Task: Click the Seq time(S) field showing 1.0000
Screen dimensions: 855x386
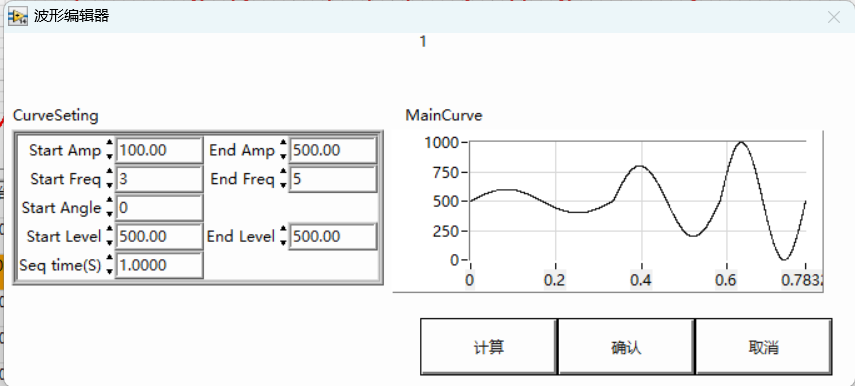Action: click(x=159, y=266)
